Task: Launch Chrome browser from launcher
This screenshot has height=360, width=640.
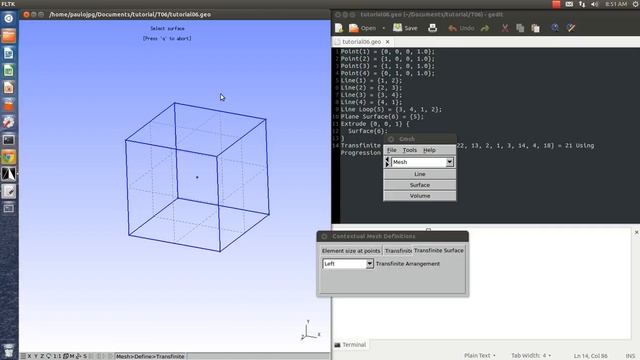Action: click(9, 157)
